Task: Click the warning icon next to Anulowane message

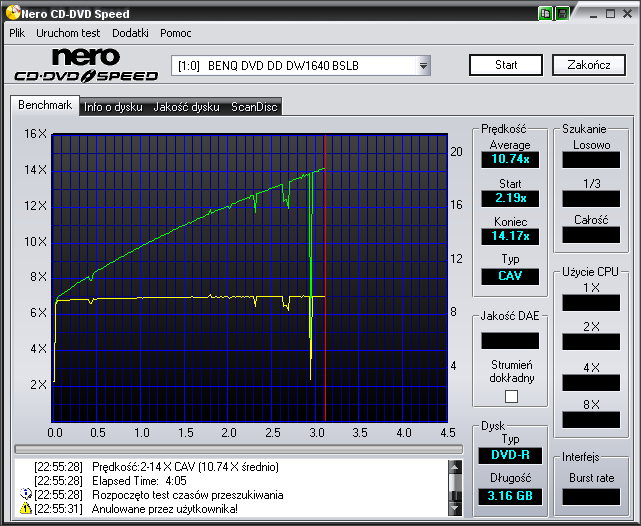Action: click(x=25, y=508)
